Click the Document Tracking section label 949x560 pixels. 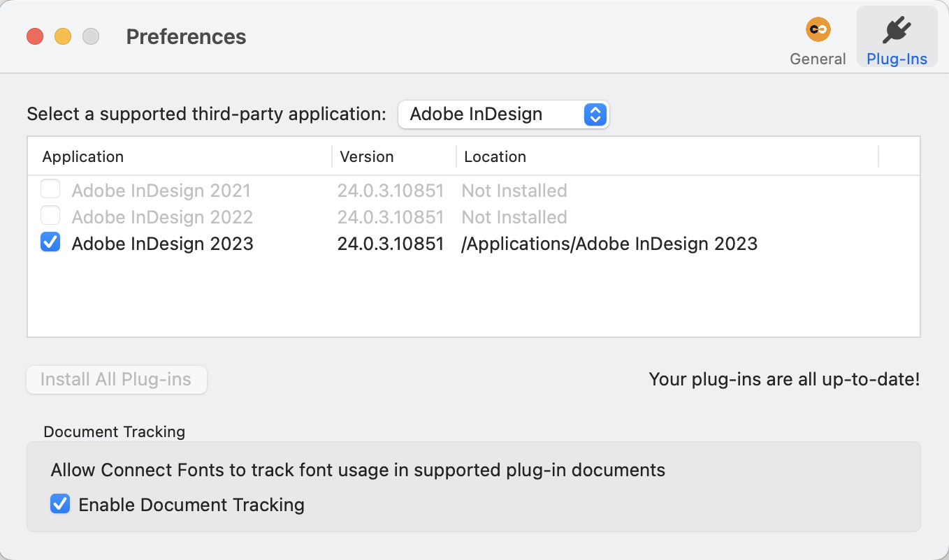click(x=114, y=432)
